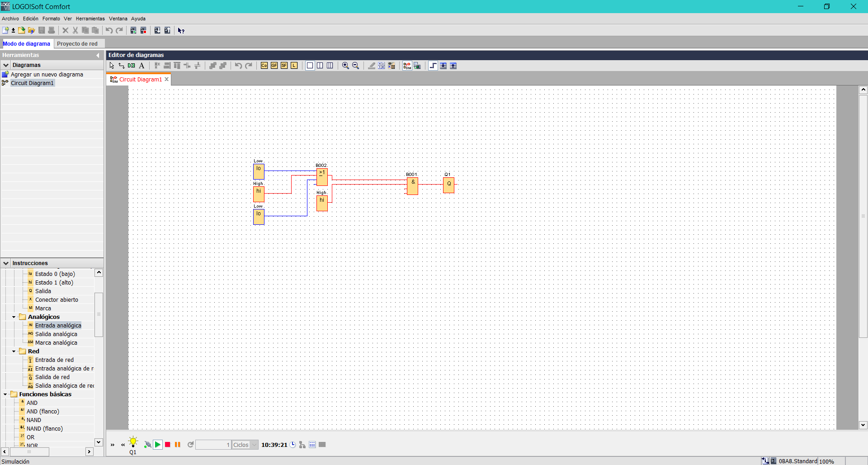Open the Herramientas menu
The image size is (868, 465).
(x=90, y=19)
